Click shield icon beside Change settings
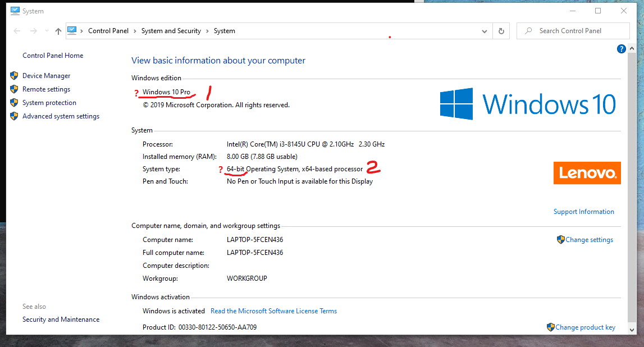The height and width of the screenshot is (347, 644). pos(561,239)
